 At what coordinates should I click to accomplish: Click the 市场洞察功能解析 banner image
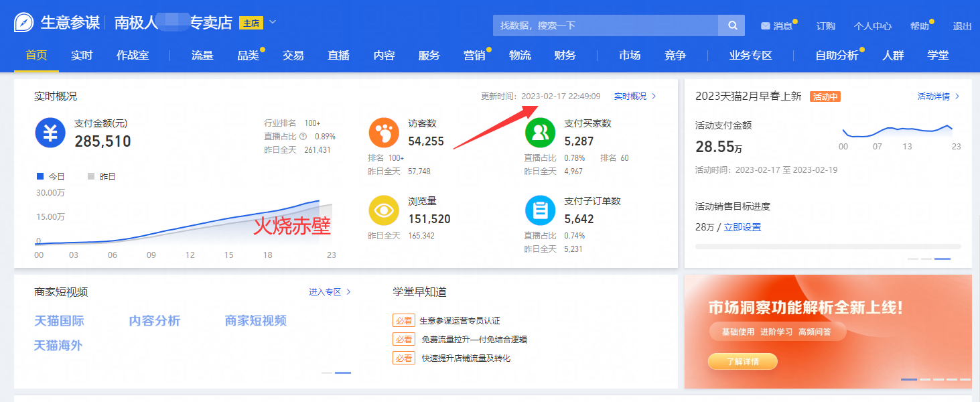(828, 332)
